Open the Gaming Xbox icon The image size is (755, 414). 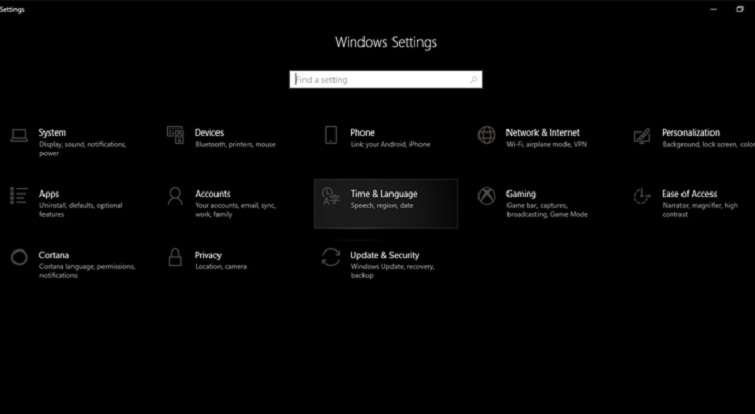tap(486, 196)
